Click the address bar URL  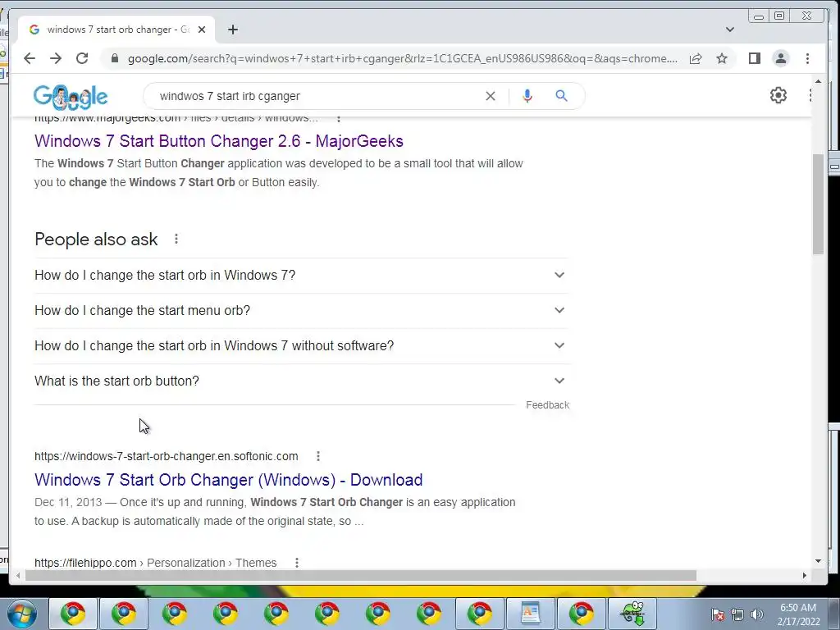click(402, 58)
